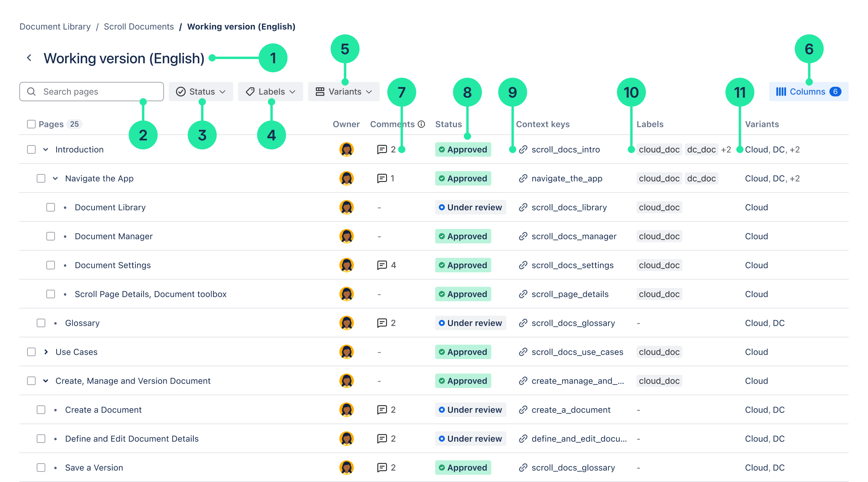The width and height of the screenshot is (868, 482).
Task: Open comments icon in Introduction row
Action: [382, 149]
